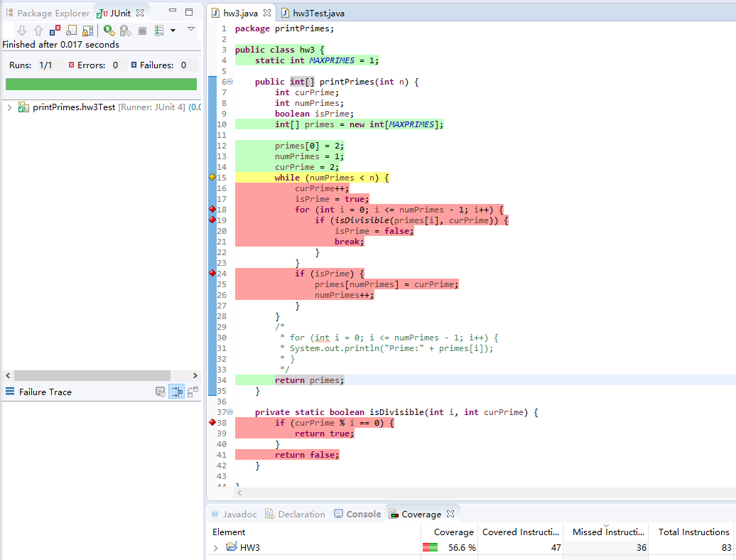Click green JUnit progress bar
The width and height of the screenshot is (736, 560).
(101, 85)
